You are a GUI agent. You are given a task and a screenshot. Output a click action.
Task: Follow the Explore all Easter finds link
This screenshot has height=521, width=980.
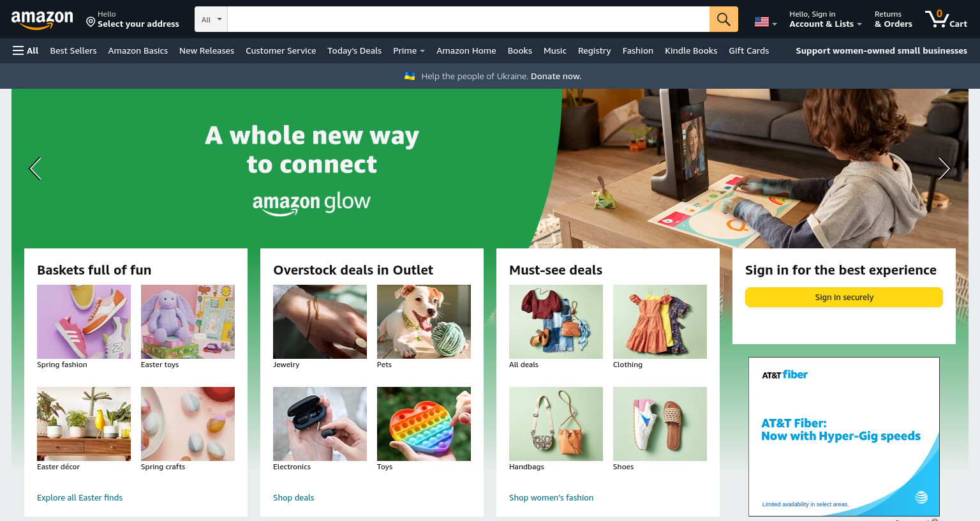click(x=80, y=497)
